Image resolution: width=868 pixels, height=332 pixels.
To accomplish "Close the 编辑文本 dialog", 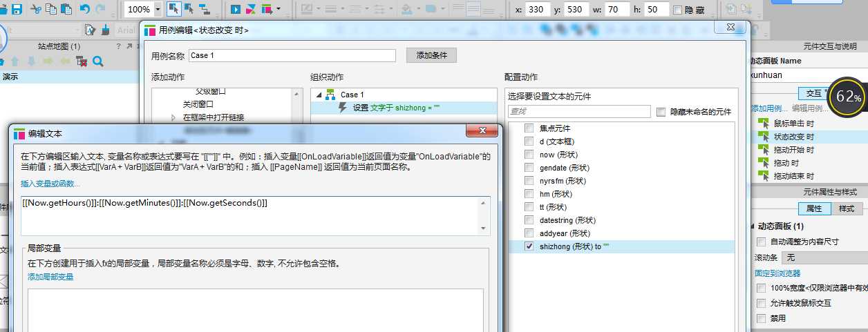I will pyautogui.click(x=482, y=132).
